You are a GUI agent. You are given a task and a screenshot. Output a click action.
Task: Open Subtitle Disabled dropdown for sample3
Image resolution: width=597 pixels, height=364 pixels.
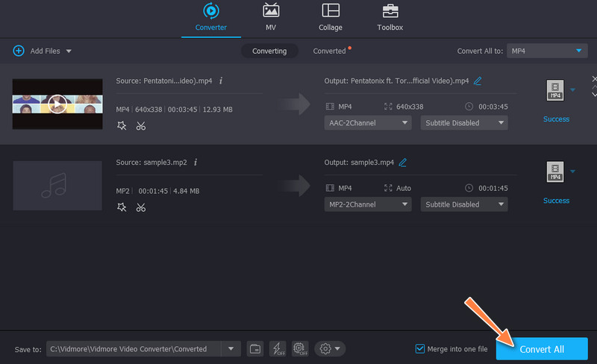tap(463, 204)
